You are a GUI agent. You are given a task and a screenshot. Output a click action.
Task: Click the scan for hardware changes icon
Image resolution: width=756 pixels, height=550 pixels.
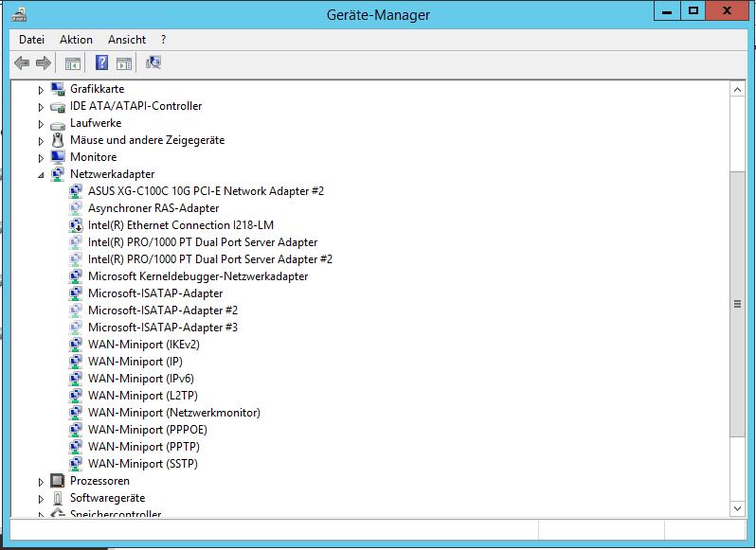[x=153, y=62]
